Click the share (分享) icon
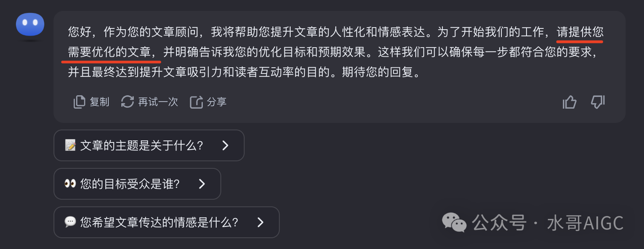The image size is (644, 249). 197,102
